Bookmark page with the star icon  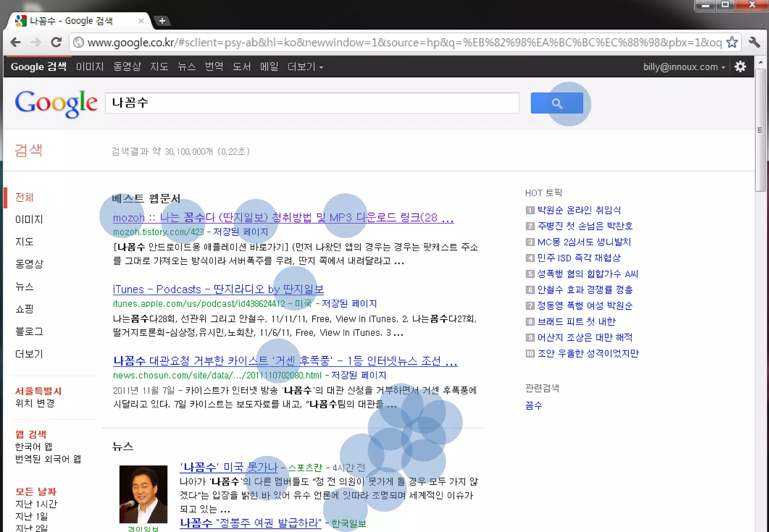(x=732, y=42)
